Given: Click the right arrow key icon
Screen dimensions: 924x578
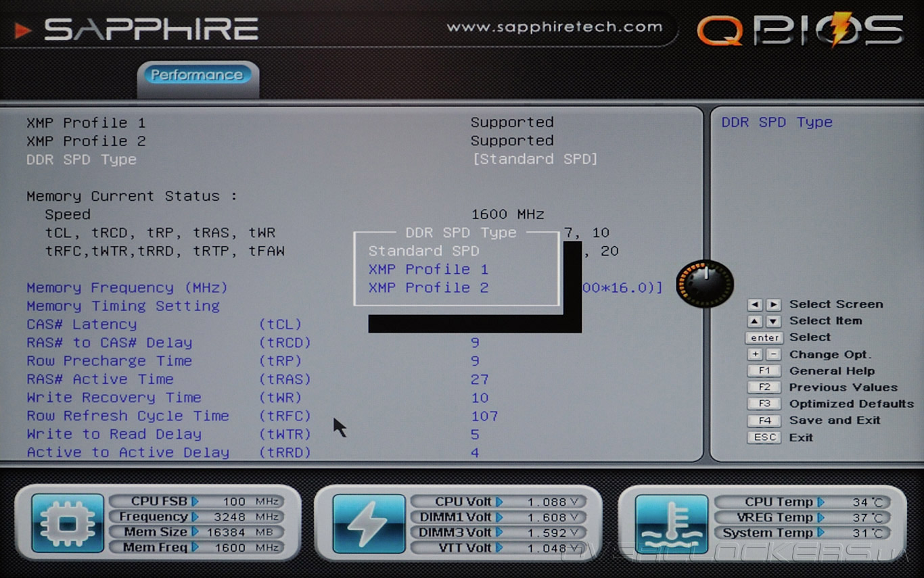Looking at the screenshot, I should (773, 305).
